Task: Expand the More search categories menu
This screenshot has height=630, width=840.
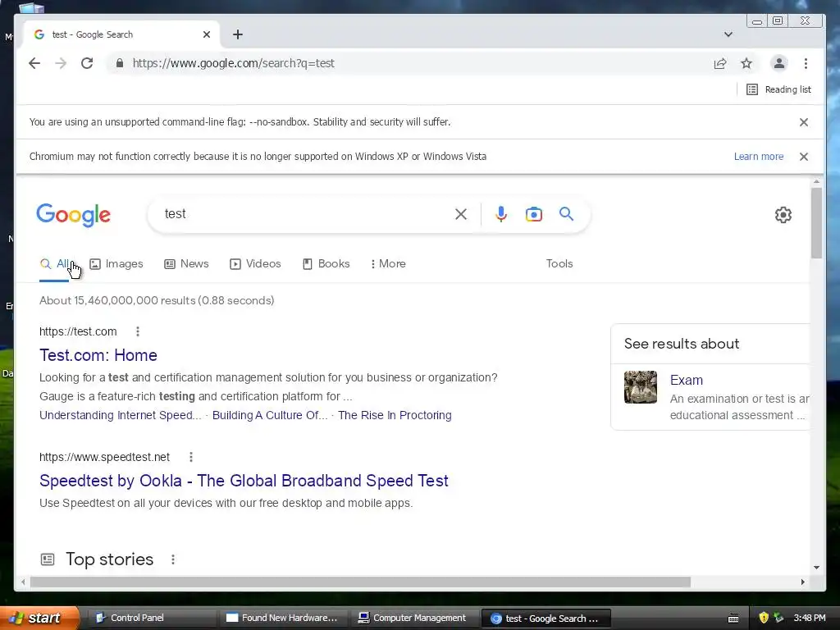Action: (388, 263)
